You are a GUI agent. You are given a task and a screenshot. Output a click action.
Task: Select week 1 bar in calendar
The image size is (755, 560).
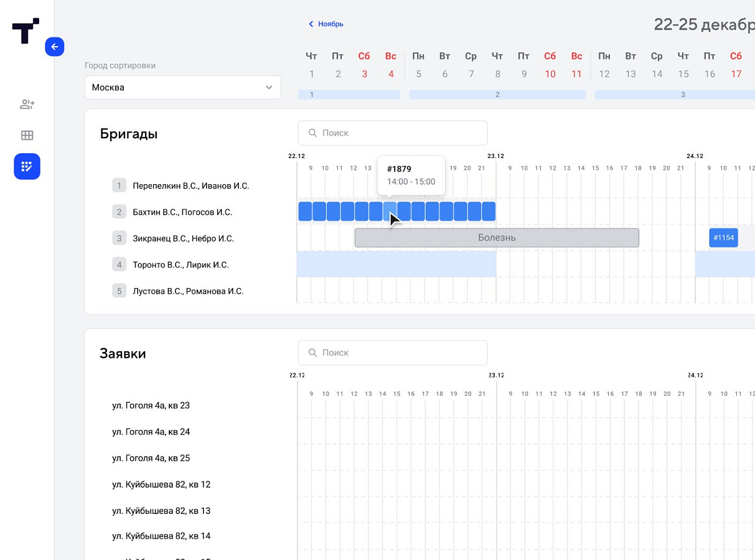pyautogui.click(x=349, y=95)
